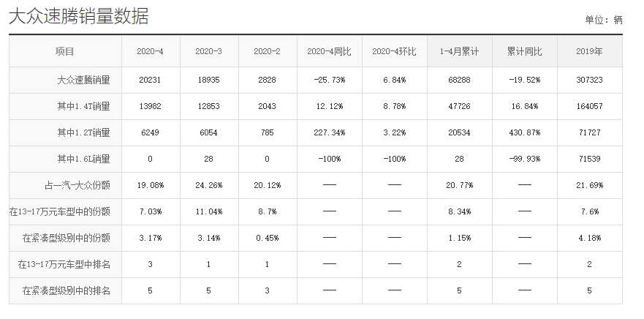Click the 累计同比 column header
Image resolution: width=644 pixels, height=319 pixels.
coord(524,51)
